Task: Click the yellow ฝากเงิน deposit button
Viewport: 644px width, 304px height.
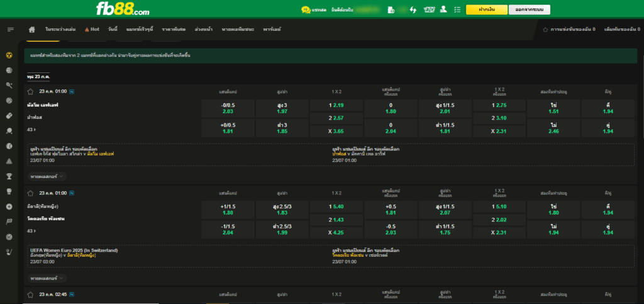Action: point(486,9)
